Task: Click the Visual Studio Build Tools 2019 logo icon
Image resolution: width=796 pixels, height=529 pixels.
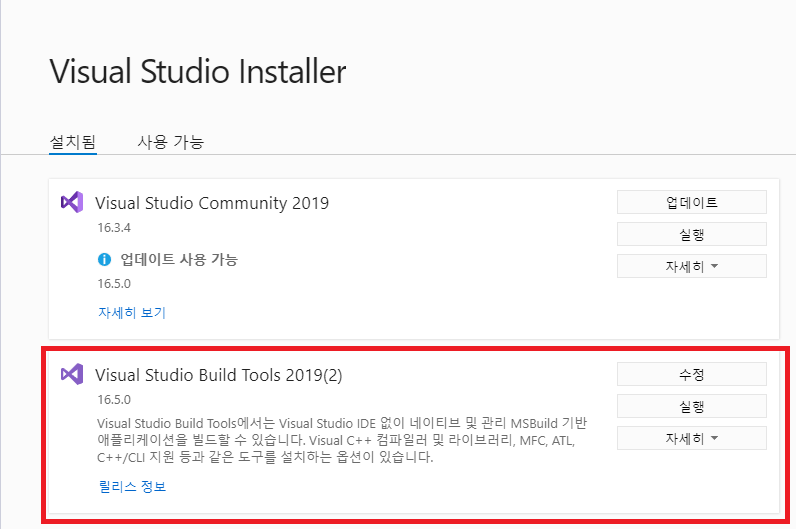Action: click(x=72, y=374)
